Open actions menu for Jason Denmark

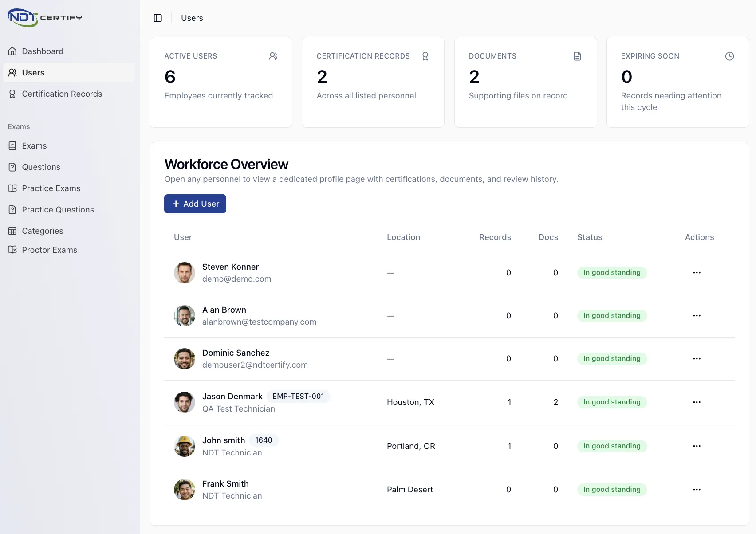click(x=697, y=402)
